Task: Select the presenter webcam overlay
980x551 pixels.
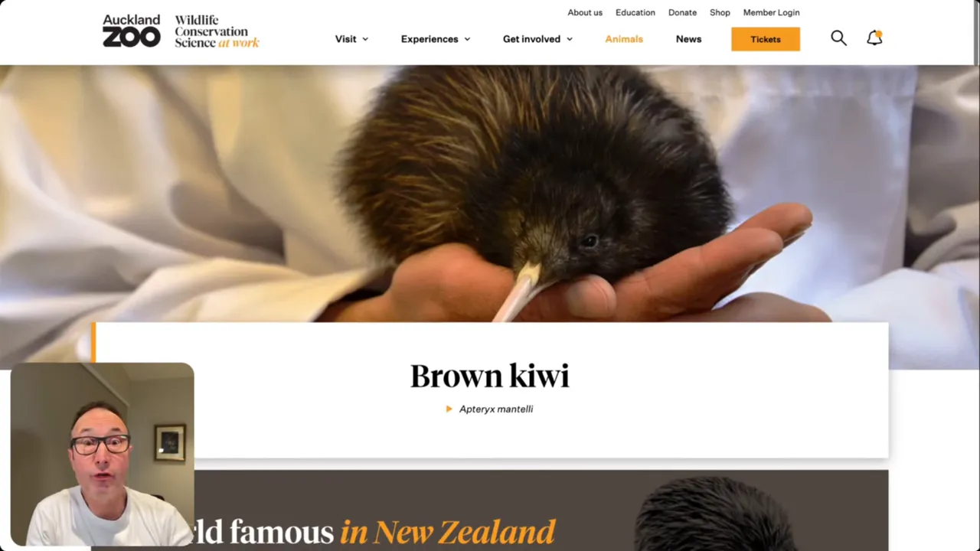Action: click(103, 454)
